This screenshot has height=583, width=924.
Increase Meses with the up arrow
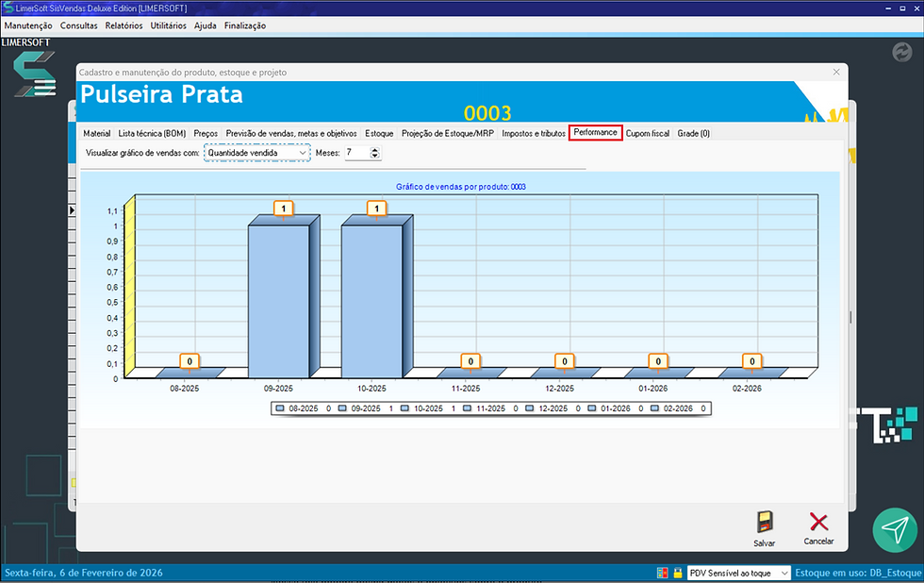[x=375, y=150]
